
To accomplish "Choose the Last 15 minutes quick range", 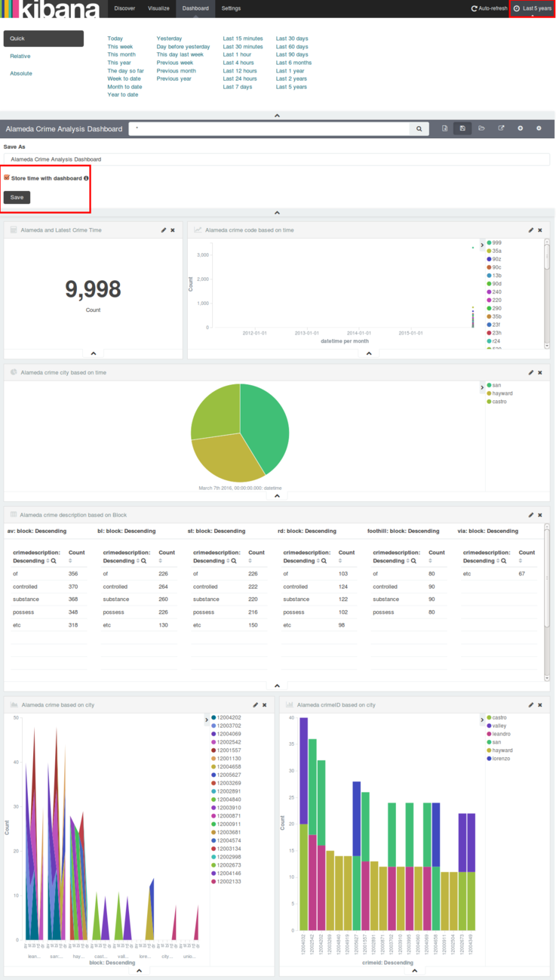I will pos(243,38).
